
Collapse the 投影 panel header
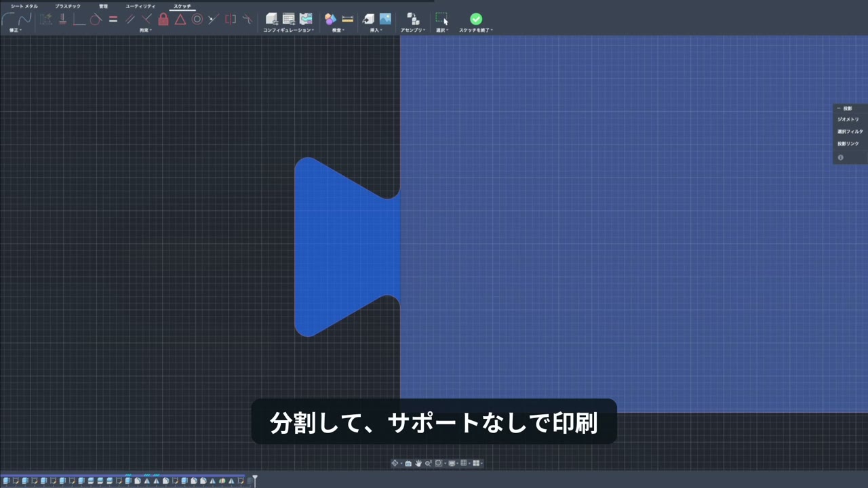(839, 108)
